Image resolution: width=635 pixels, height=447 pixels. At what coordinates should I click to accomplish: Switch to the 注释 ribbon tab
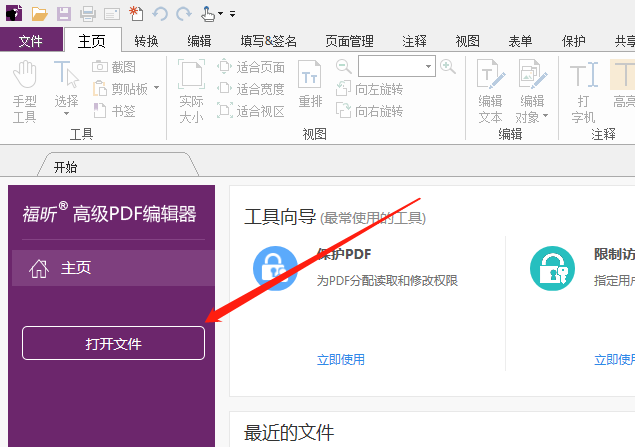pos(414,41)
